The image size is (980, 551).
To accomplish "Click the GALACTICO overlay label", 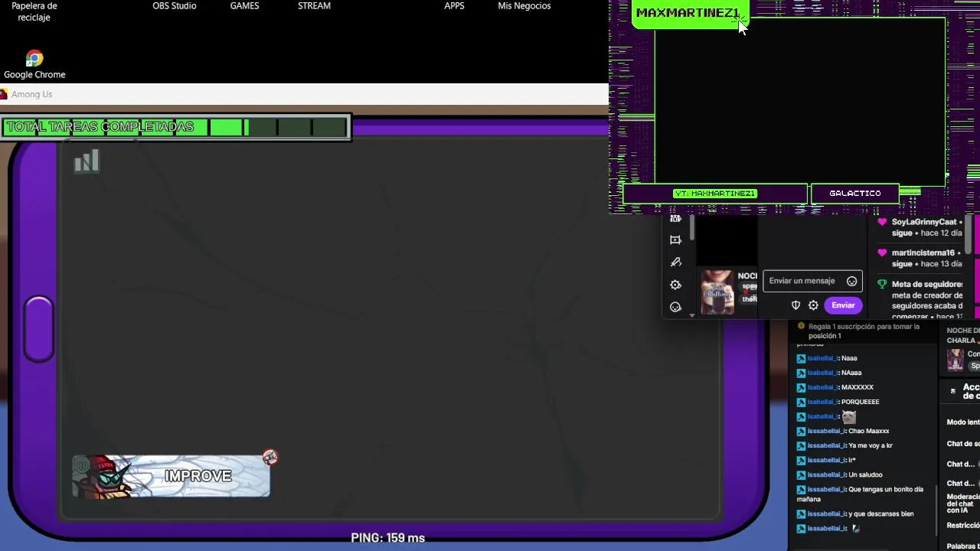I will coord(855,194).
